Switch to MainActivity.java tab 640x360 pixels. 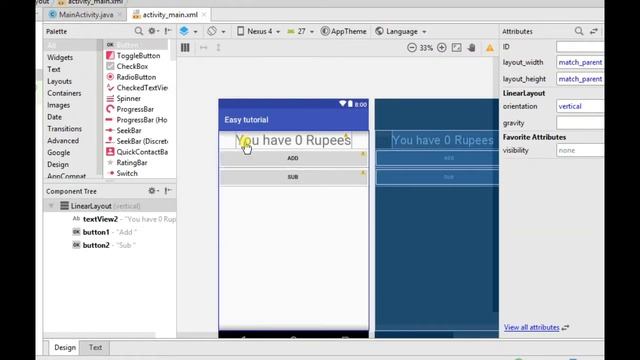(x=86, y=15)
